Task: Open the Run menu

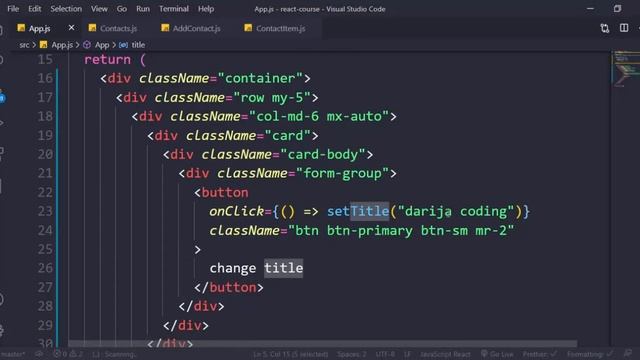Action: pos(143,9)
